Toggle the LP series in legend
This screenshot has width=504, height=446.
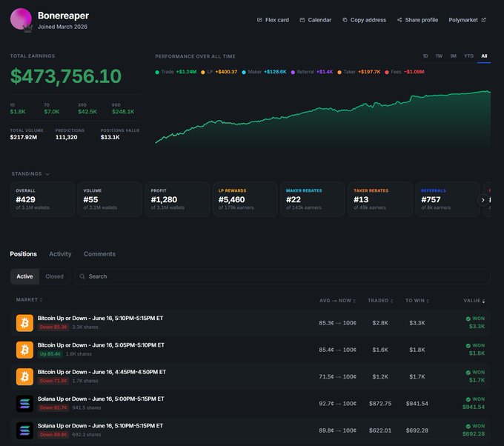pos(219,72)
